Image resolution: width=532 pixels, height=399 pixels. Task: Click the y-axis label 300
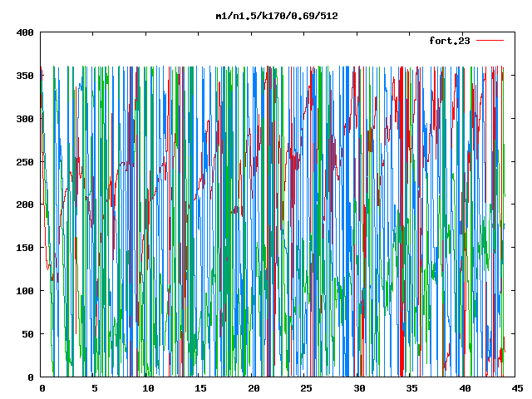(x=25, y=119)
